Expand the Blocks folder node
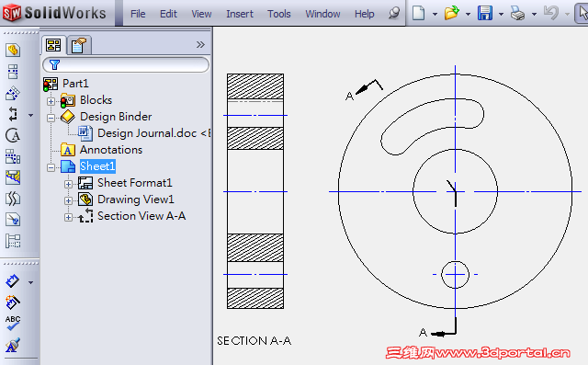588x365 pixels. [x=51, y=101]
